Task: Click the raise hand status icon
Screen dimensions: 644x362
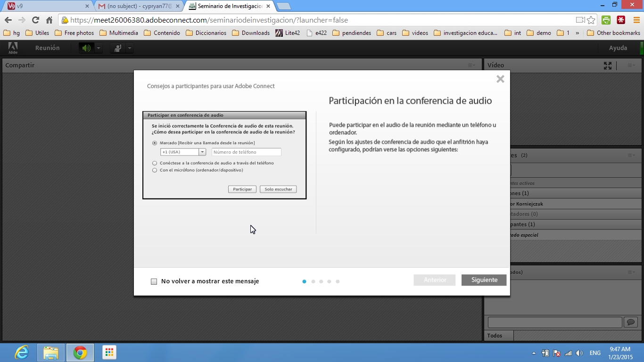Action: [x=117, y=48]
